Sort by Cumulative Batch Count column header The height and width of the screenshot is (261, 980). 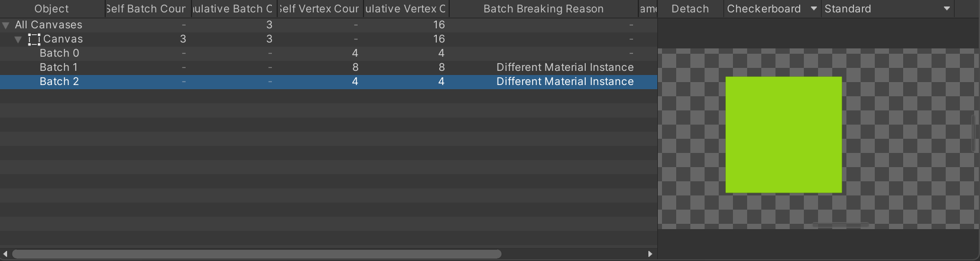coord(233,9)
